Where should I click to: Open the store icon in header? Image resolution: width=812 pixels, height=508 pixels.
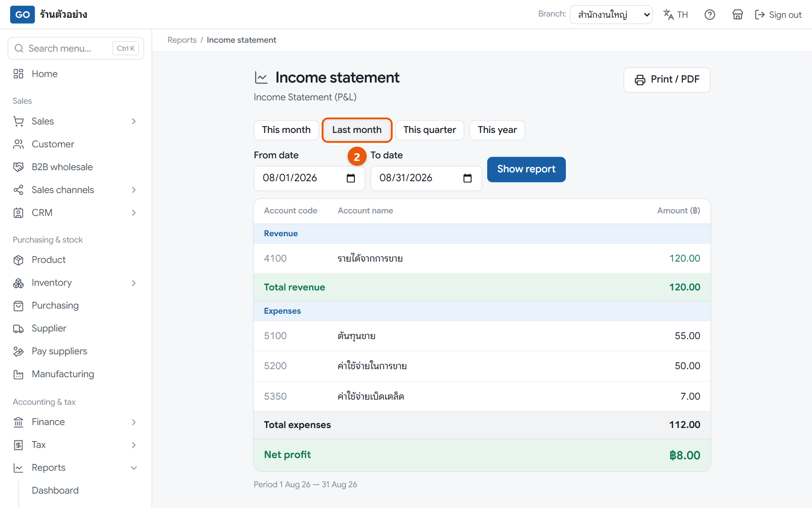[738, 15]
